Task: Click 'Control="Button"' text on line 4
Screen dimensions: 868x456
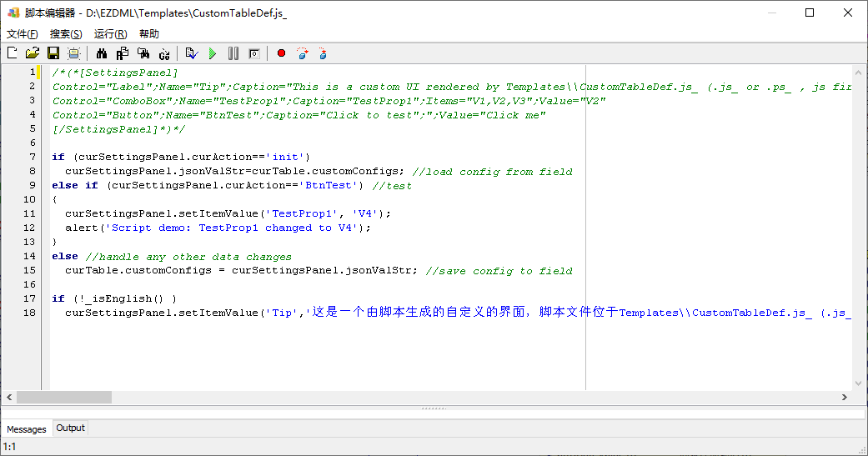Action: (106, 115)
